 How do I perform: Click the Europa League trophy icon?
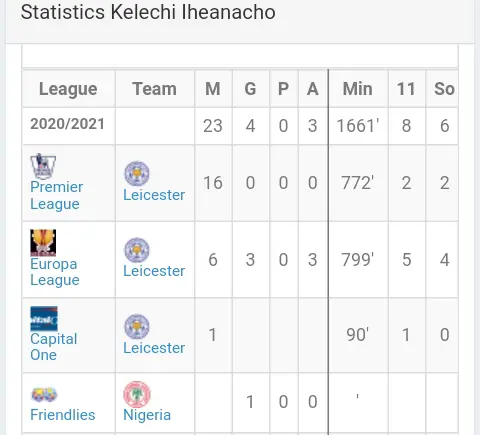click(x=43, y=243)
